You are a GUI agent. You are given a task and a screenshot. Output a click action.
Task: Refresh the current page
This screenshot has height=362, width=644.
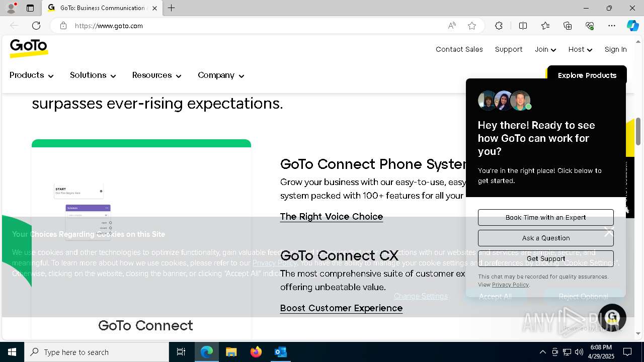tap(36, 26)
